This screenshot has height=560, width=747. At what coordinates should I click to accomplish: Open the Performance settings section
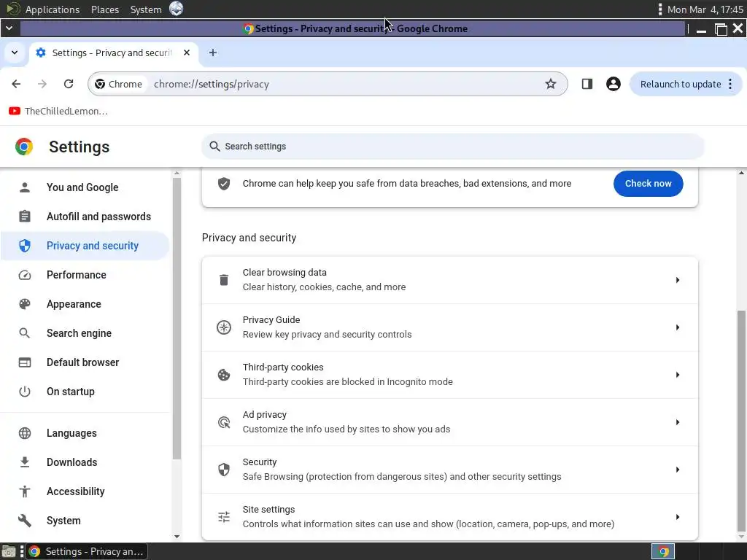coord(85,275)
